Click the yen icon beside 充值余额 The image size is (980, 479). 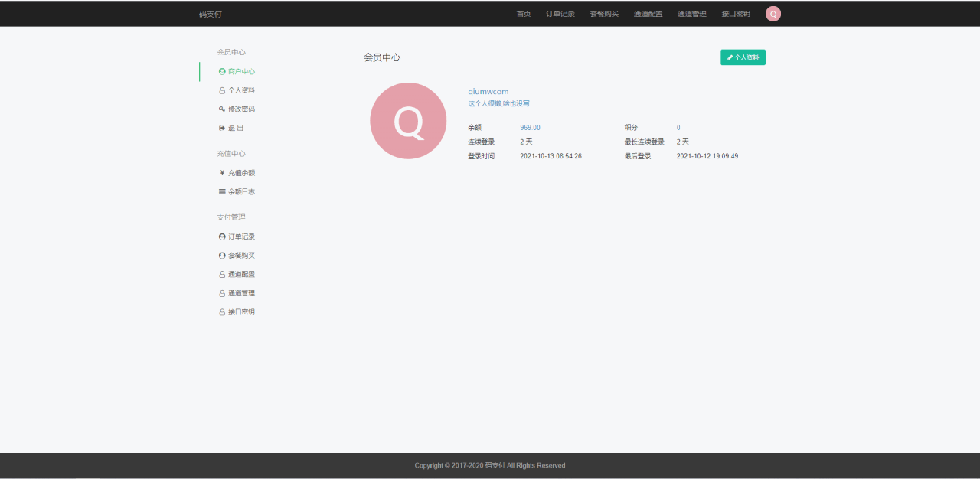point(222,173)
